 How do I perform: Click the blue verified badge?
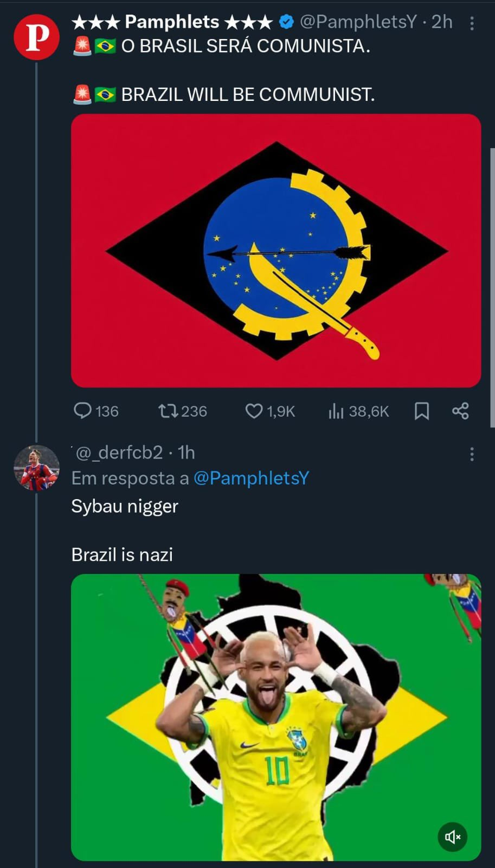click(286, 22)
